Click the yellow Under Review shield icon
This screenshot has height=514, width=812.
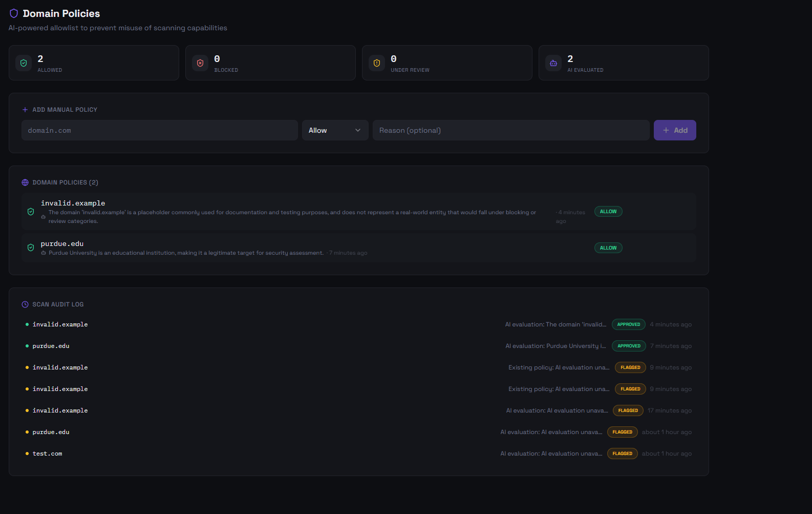coord(377,63)
